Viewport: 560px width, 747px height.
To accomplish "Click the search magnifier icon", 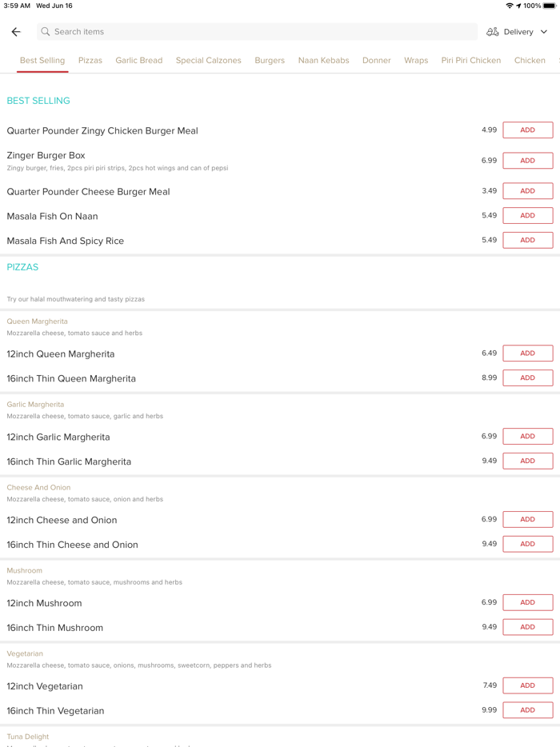I will 46,32.
